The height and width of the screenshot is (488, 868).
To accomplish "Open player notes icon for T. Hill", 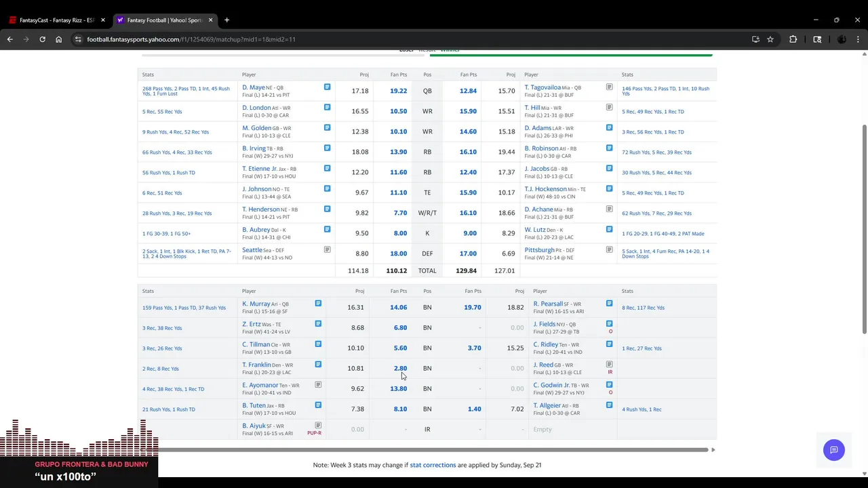I will click(609, 107).
